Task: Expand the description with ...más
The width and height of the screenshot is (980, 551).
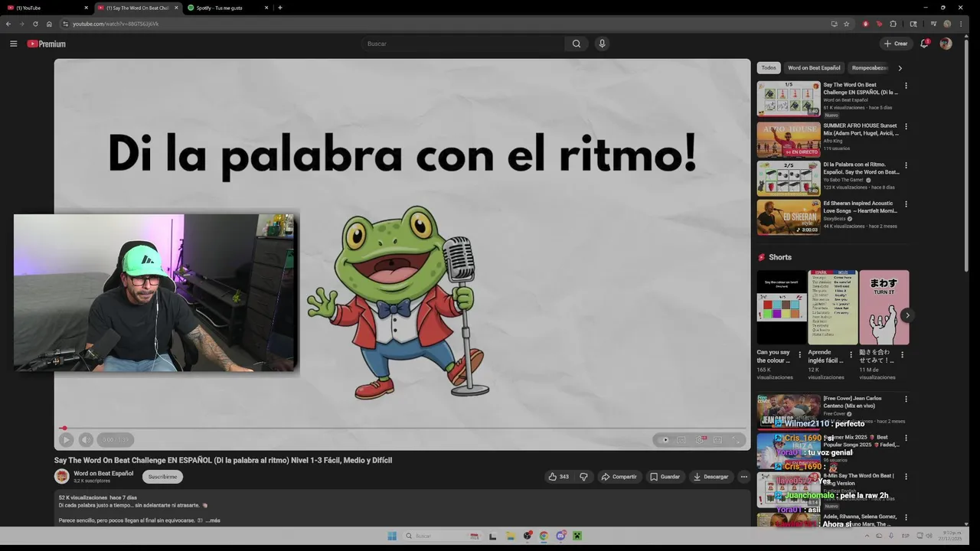Action: click(213, 520)
